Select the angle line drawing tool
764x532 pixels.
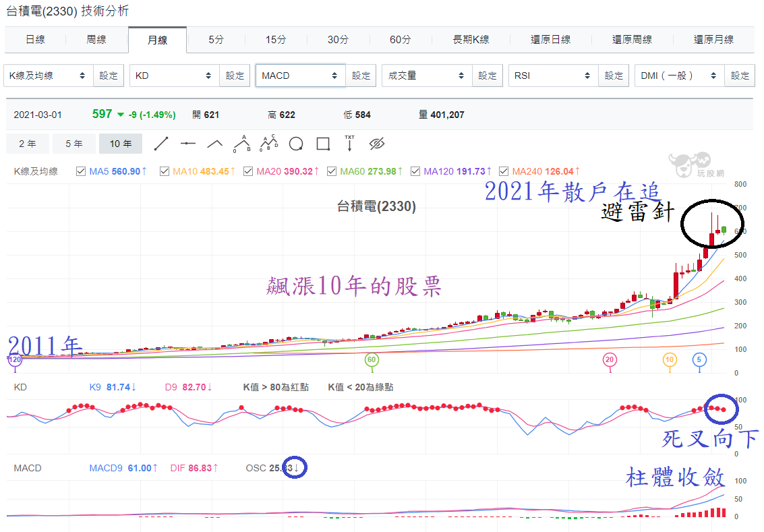click(x=215, y=144)
